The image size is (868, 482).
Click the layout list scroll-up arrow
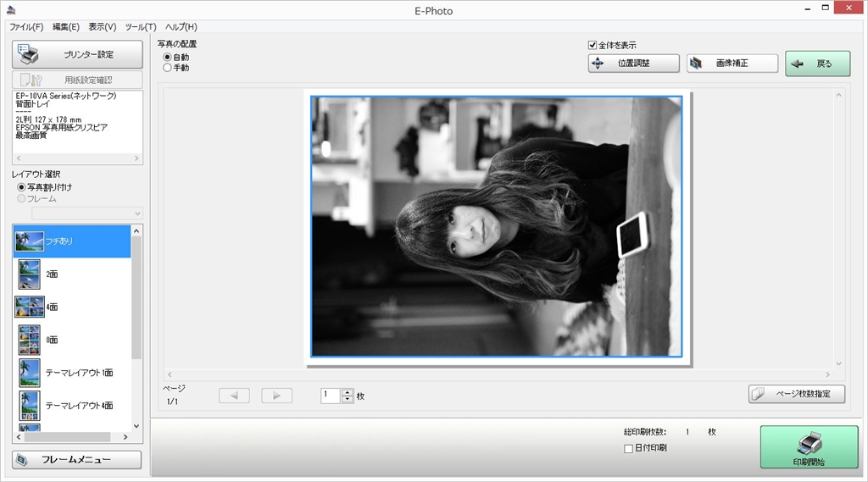click(x=136, y=230)
